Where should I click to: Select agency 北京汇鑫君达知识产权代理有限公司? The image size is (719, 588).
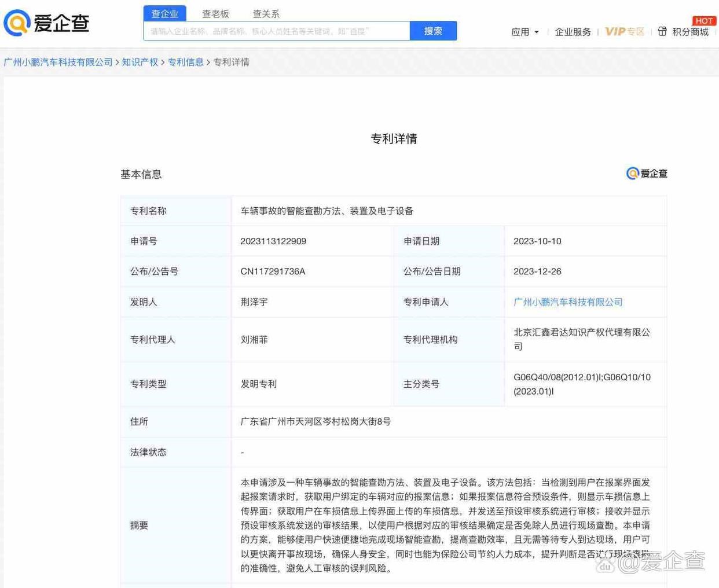(582, 340)
